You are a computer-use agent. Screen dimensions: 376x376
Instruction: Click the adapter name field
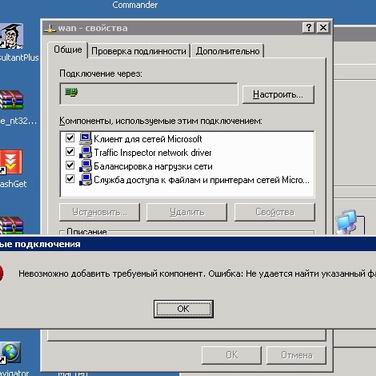coord(149,94)
